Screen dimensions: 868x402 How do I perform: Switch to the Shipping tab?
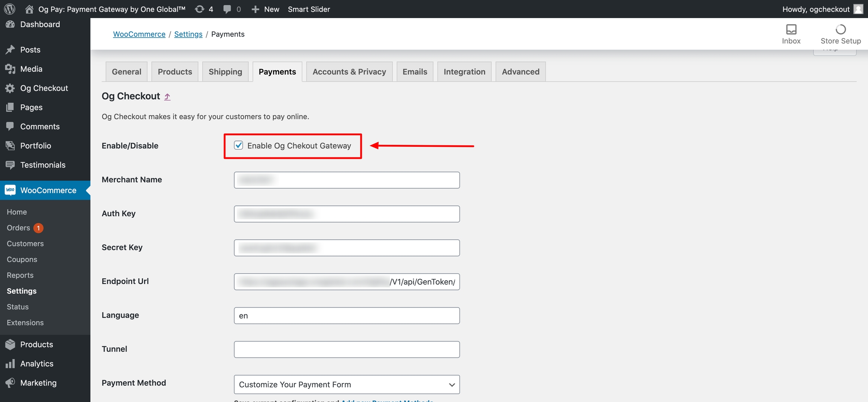pyautogui.click(x=225, y=72)
